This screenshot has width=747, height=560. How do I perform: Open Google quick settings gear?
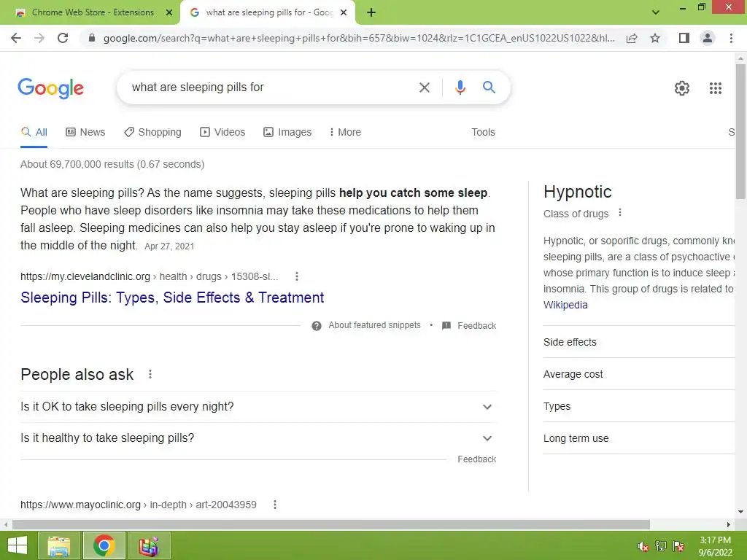(682, 88)
